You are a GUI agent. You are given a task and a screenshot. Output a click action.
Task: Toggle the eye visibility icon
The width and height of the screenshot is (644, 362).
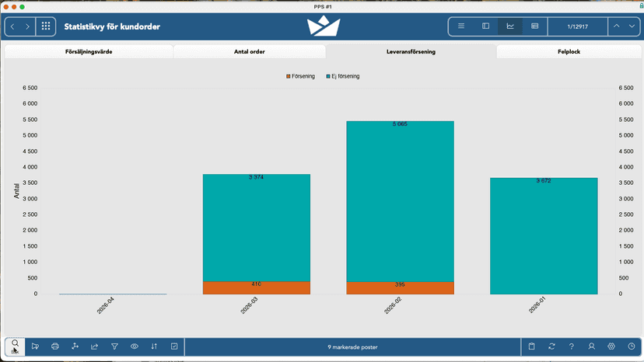click(135, 346)
